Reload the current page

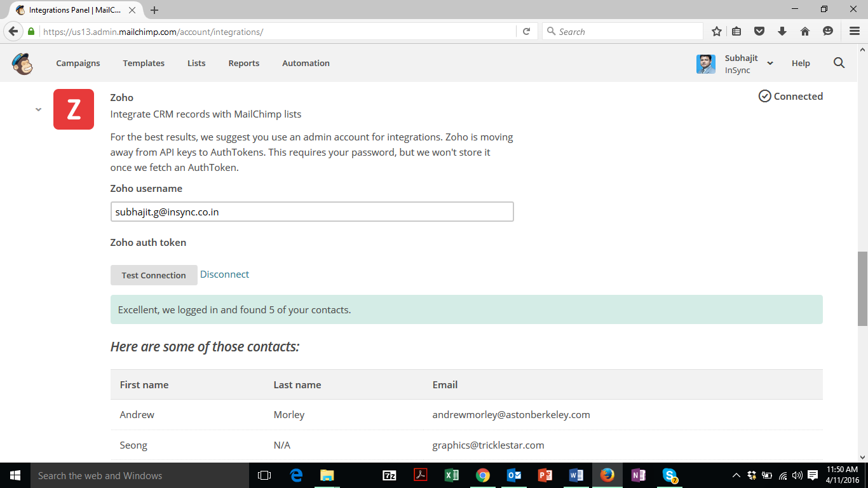[x=526, y=31]
